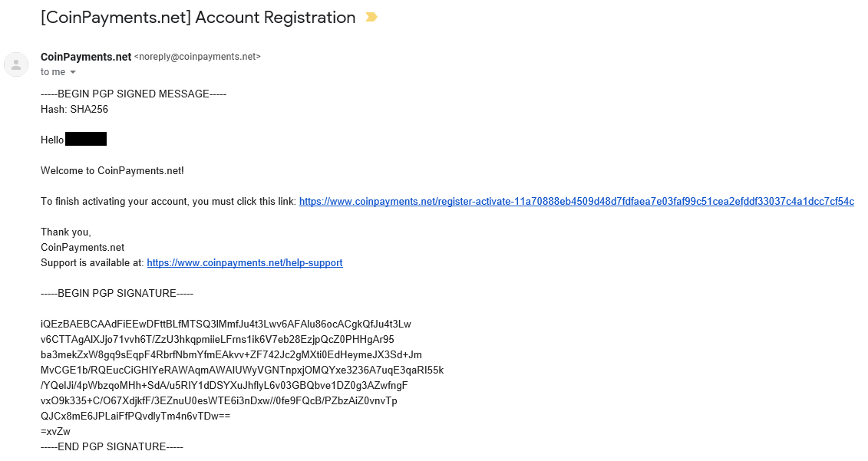Image resolution: width=868 pixels, height=461 pixels.
Task: Click the 'to me' recipient text
Action: tap(53, 72)
